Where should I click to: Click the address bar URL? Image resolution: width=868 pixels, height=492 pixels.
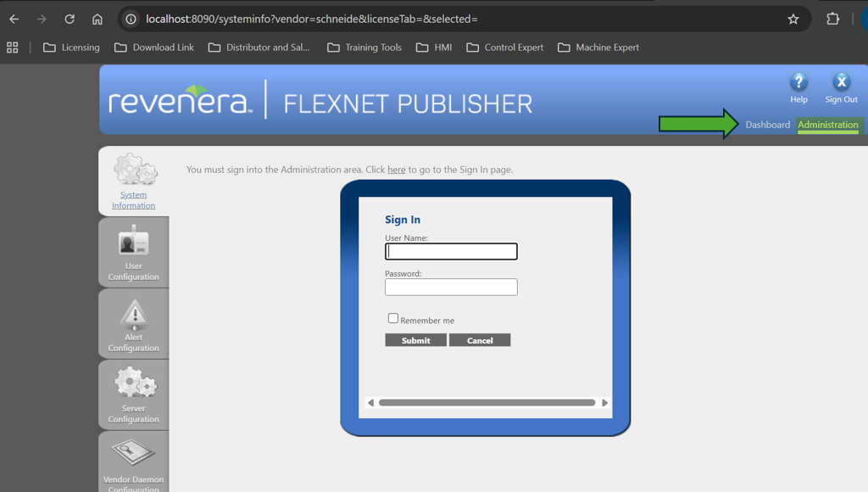pos(312,20)
